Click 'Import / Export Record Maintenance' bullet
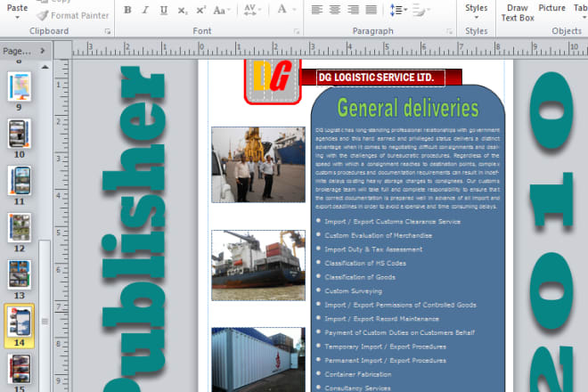The image size is (588, 392). (381, 319)
